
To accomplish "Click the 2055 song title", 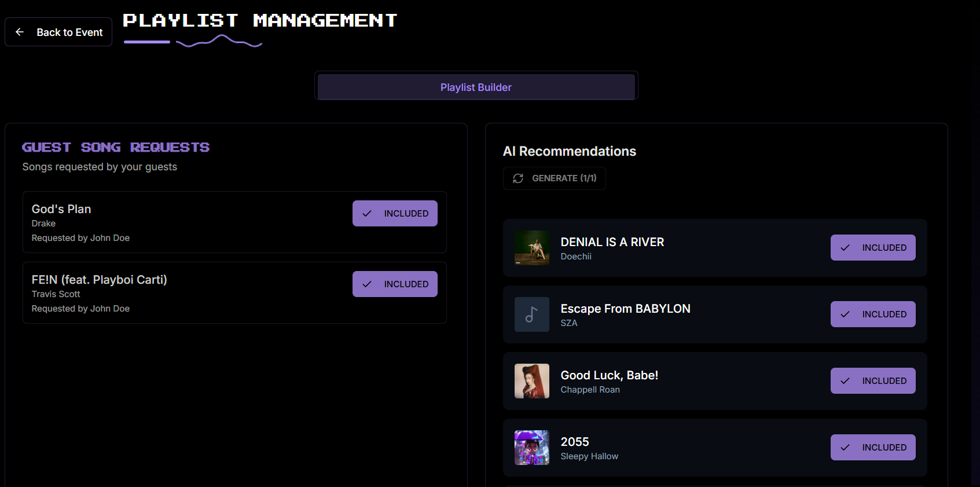I will (x=575, y=442).
